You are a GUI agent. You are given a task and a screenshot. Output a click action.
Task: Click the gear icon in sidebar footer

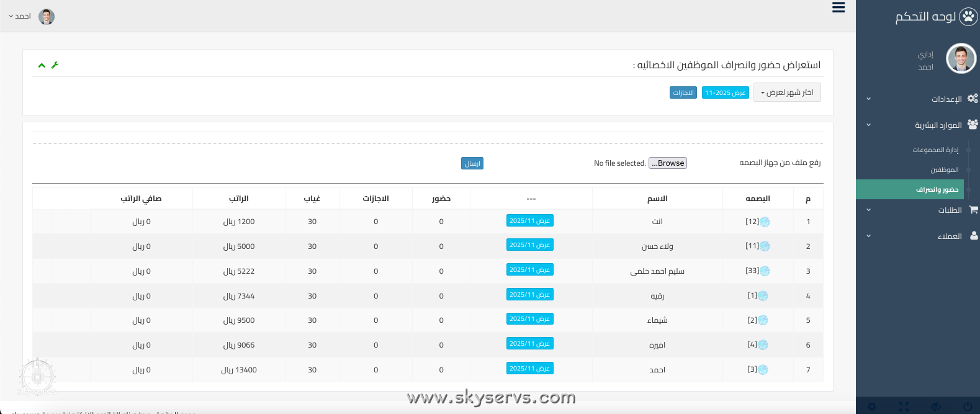click(x=872, y=407)
